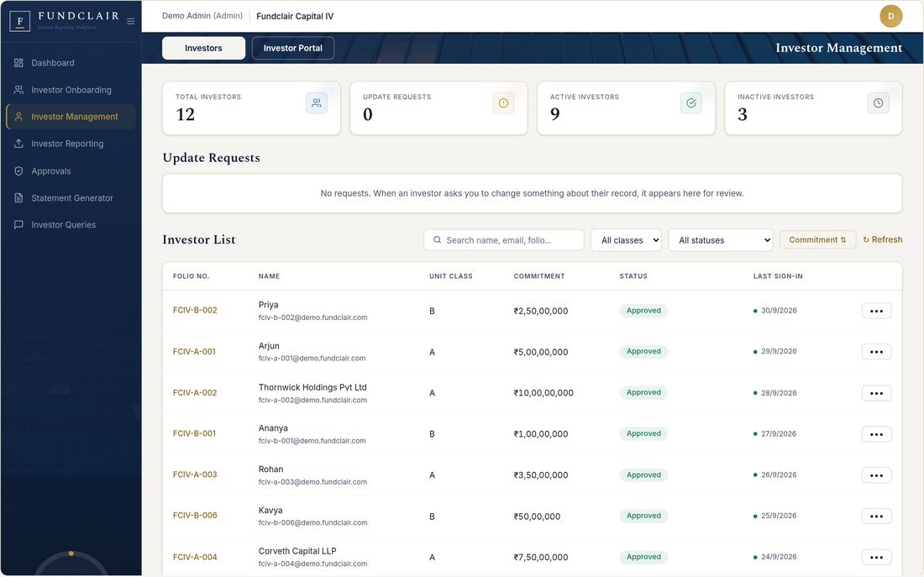Collapse sidebar with hamburger menu icon
Viewport: 924px width, 577px height.
[x=131, y=21]
